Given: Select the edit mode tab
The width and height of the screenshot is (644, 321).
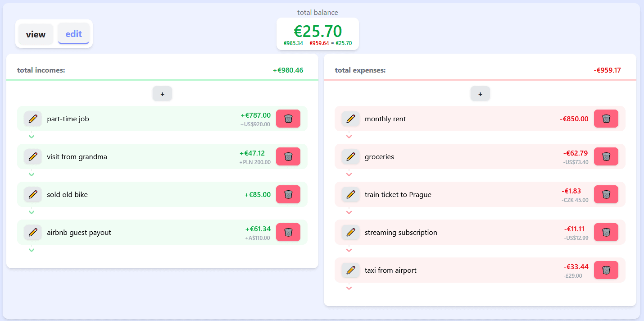Looking at the screenshot, I should pos(73,34).
